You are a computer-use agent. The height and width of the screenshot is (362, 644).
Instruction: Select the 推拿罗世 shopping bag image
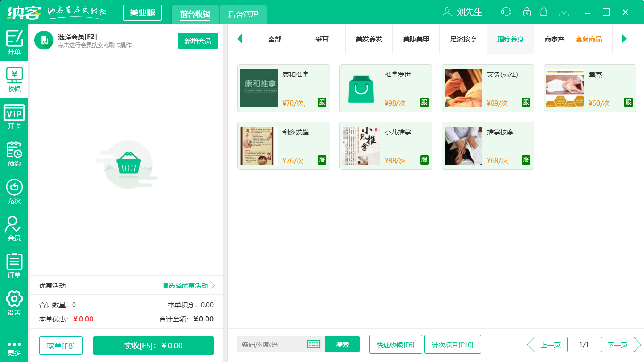pos(361,88)
